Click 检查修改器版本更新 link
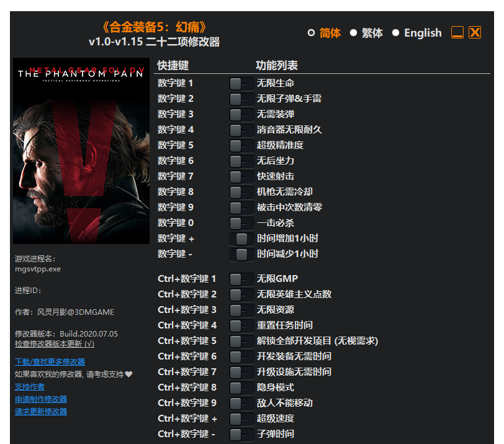This screenshot has width=504, height=444. click(55, 343)
